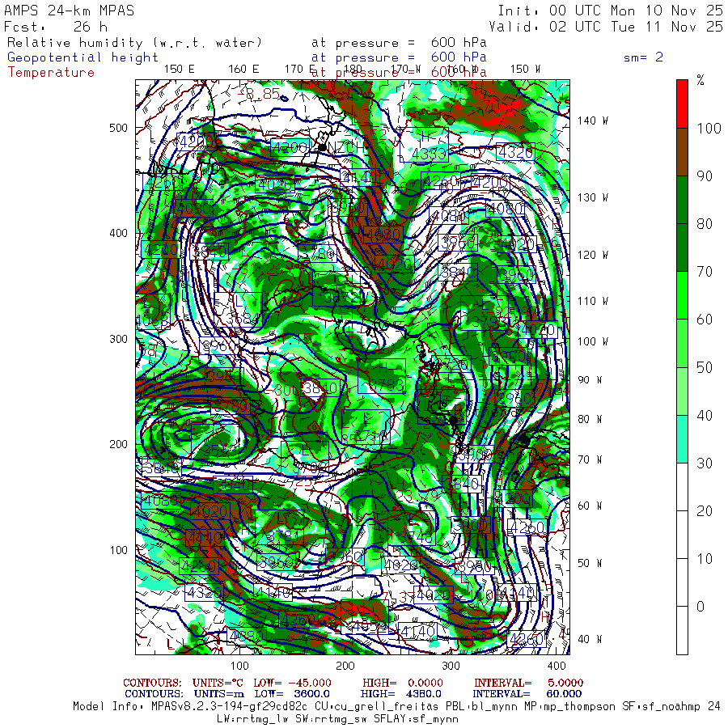This screenshot has width=728, height=728.
Task: Click the '400' tick label on bottom axis
Action: (x=557, y=666)
